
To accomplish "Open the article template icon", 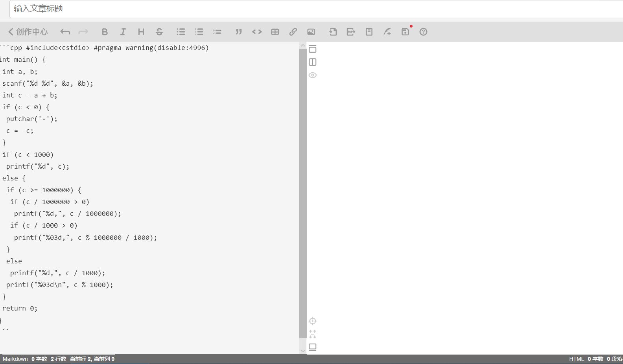I will (369, 32).
